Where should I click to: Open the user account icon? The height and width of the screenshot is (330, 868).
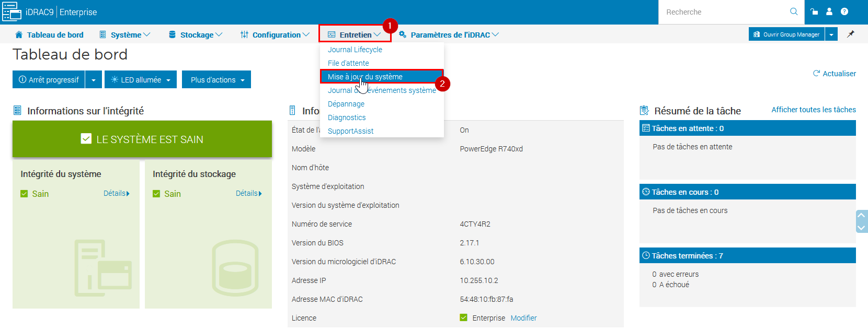coord(829,11)
